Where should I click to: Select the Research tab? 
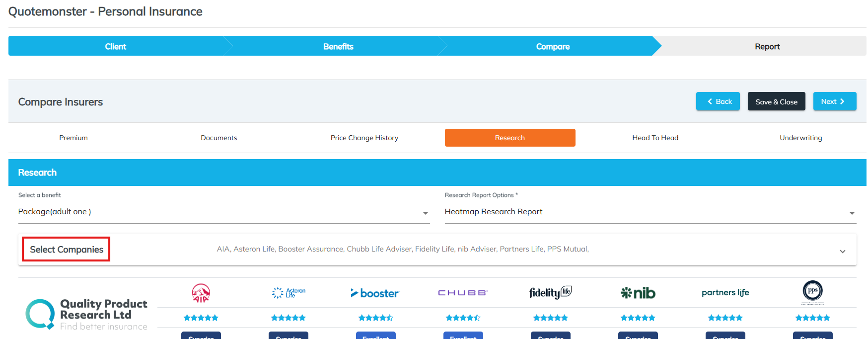coord(510,138)
